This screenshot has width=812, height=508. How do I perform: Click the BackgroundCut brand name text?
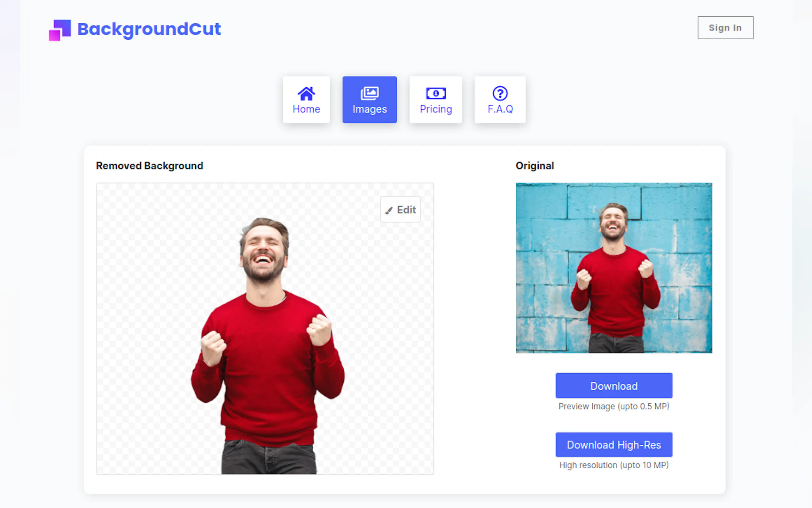[x=149, y=29]
